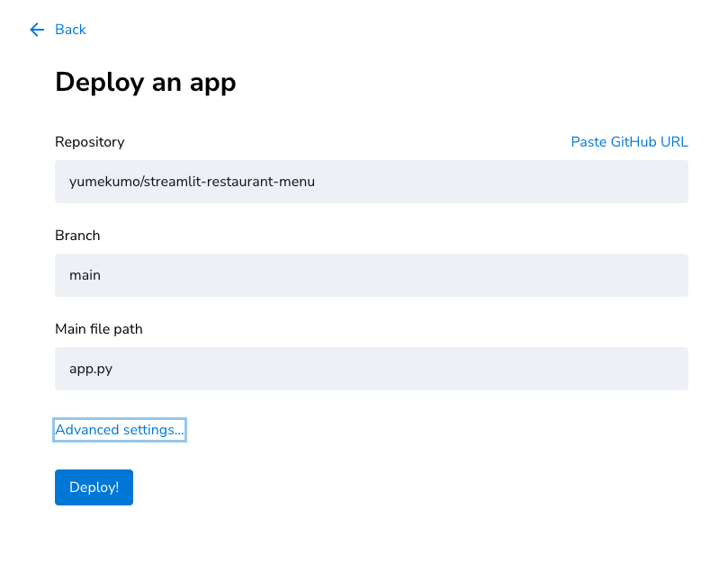Select the app.py file path text

click(90, 369)
